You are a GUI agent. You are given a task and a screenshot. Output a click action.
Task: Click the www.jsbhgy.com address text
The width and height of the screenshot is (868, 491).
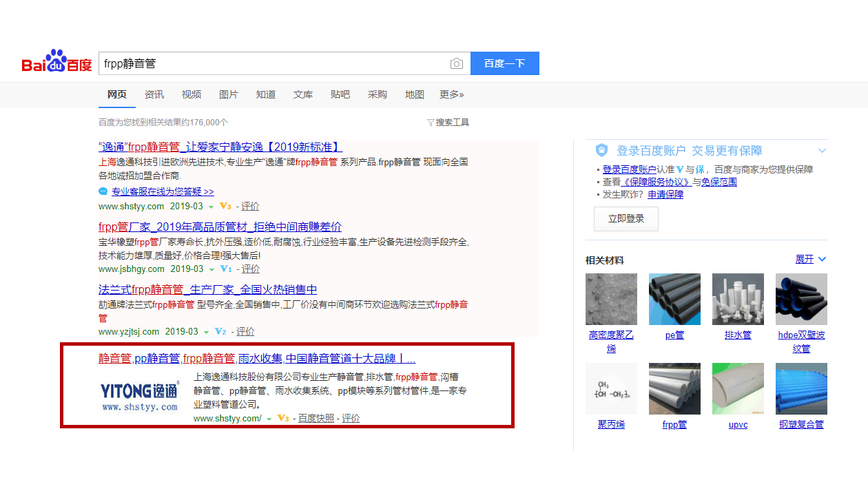132,269
